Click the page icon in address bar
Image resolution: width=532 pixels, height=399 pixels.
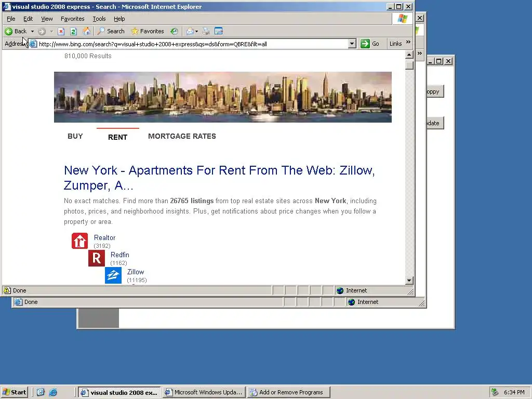tap(33, 44)
